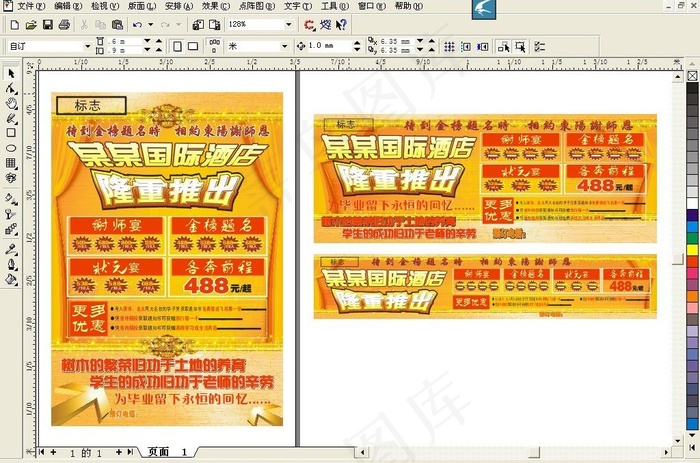Create a new document
700x463 pixels.
pos(14,25)
